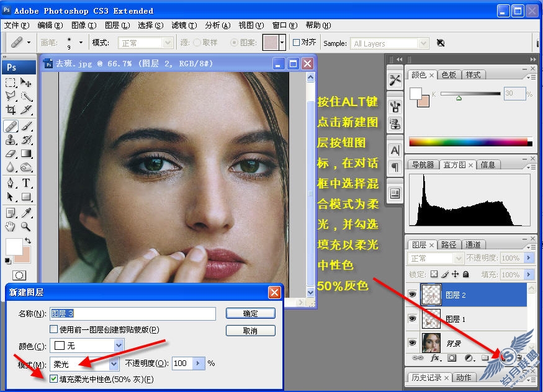The image size is (543, 392).
Task: Select the Notes tool
Action: 11,212
